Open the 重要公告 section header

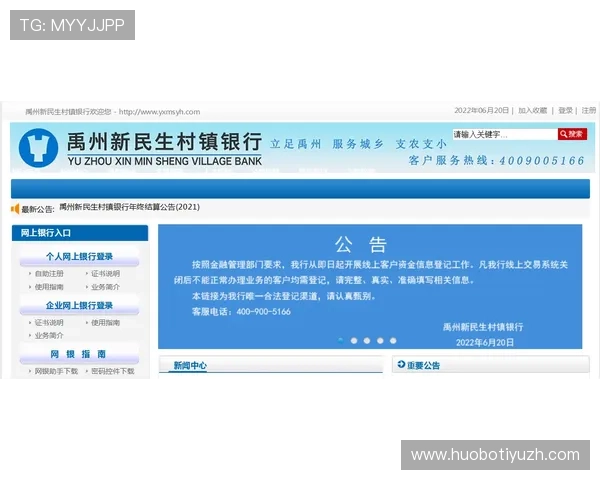pyautogui.click(x=491, y=365)
